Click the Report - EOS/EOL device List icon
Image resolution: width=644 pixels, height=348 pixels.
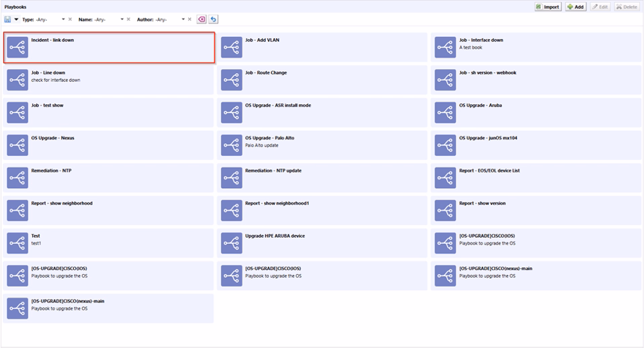[445, 177]
